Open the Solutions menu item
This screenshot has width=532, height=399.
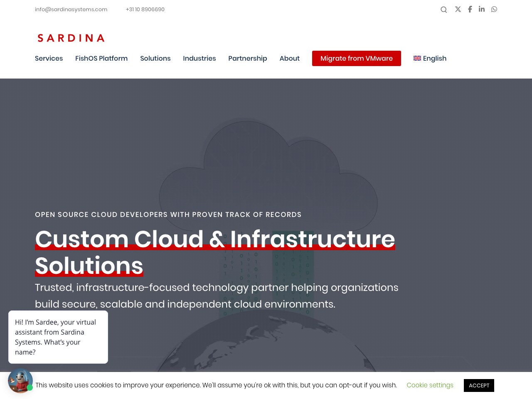(x=155, y=58)
